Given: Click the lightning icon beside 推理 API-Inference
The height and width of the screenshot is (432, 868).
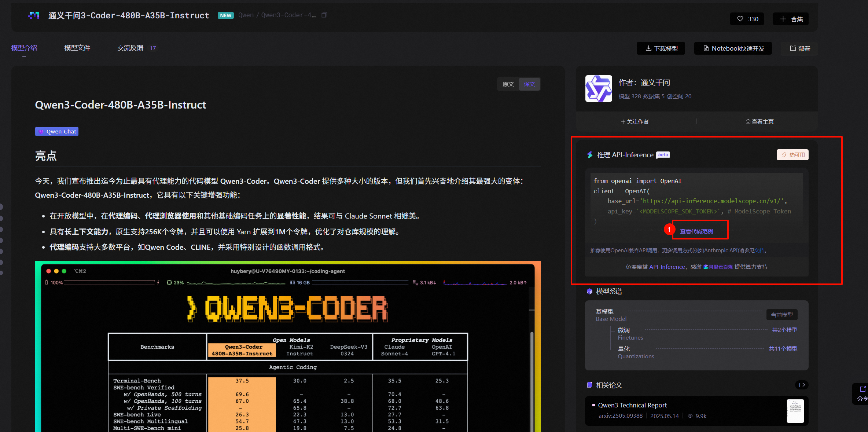Looking at the screenshot, I should pos(589,155).
